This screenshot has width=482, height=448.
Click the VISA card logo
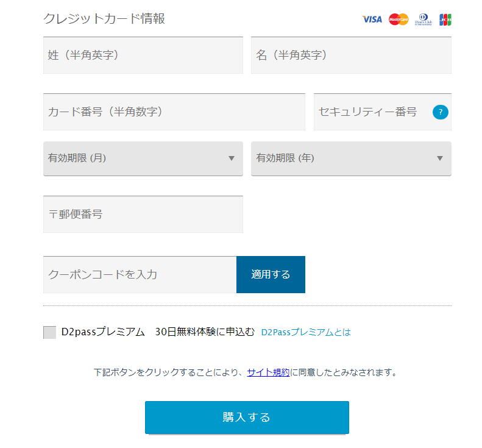[372, 20]
